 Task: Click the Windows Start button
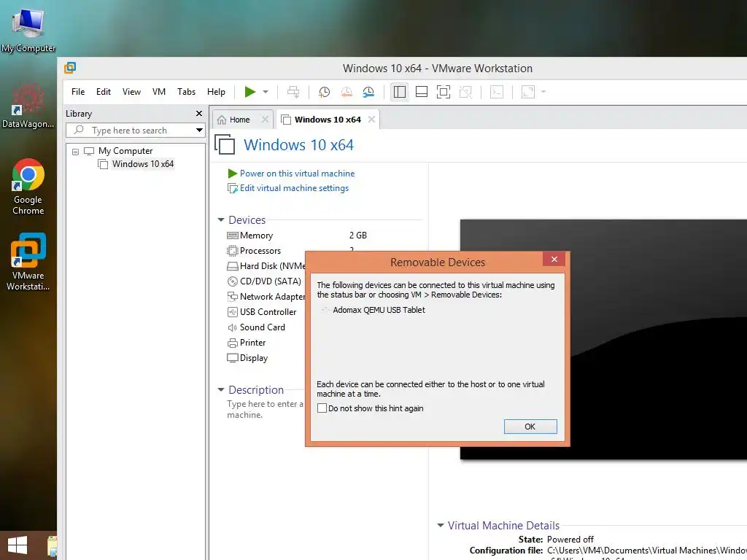[x=18, y=545]
